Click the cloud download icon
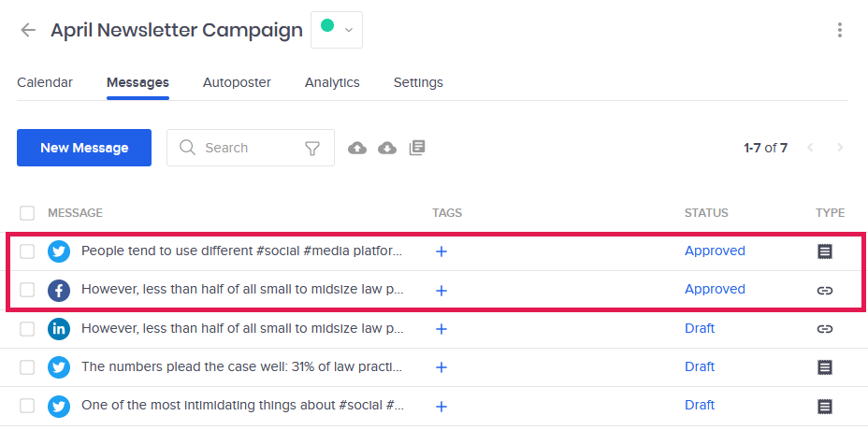Image resolution: width=868 pixels, height=430 pixels. pos(387,148)
